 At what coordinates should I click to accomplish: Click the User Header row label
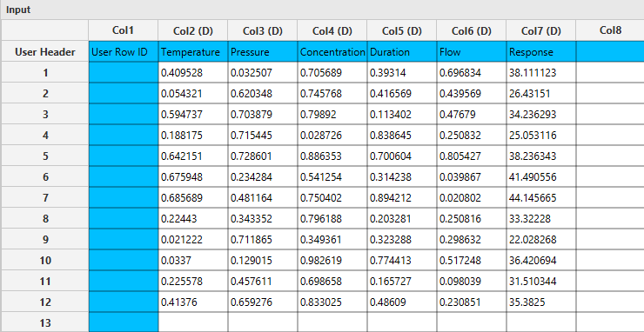coord(45,51)
